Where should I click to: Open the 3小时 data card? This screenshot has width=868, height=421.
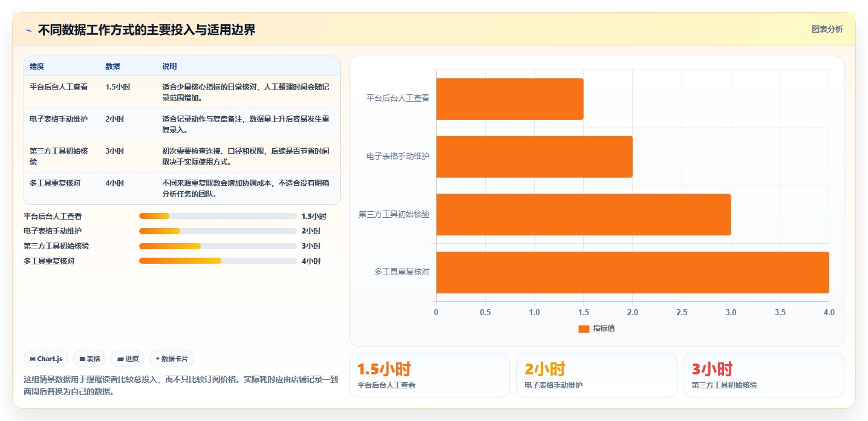click(x=764, y=375)
